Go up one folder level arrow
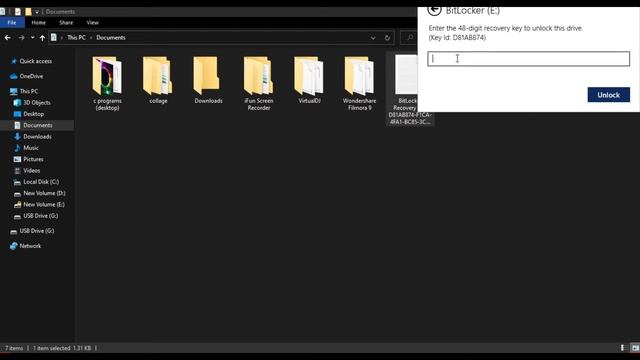The image size is (640, 360). [x=42, y=38]
